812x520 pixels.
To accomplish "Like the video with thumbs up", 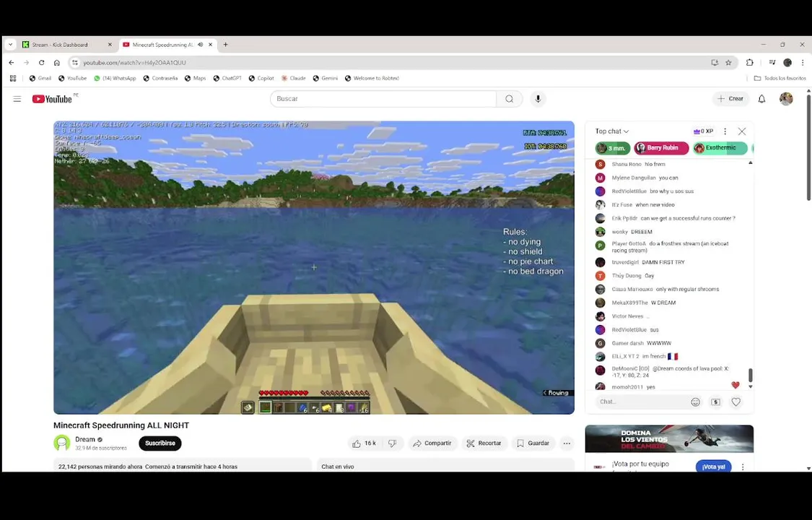I will pyautogui.click(x=364, y=443).
